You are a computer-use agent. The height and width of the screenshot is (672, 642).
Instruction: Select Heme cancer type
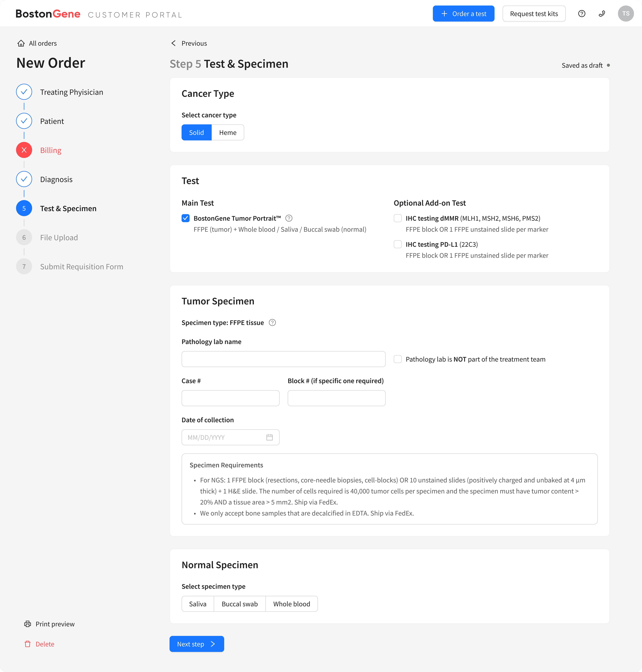tap(228, 132)
